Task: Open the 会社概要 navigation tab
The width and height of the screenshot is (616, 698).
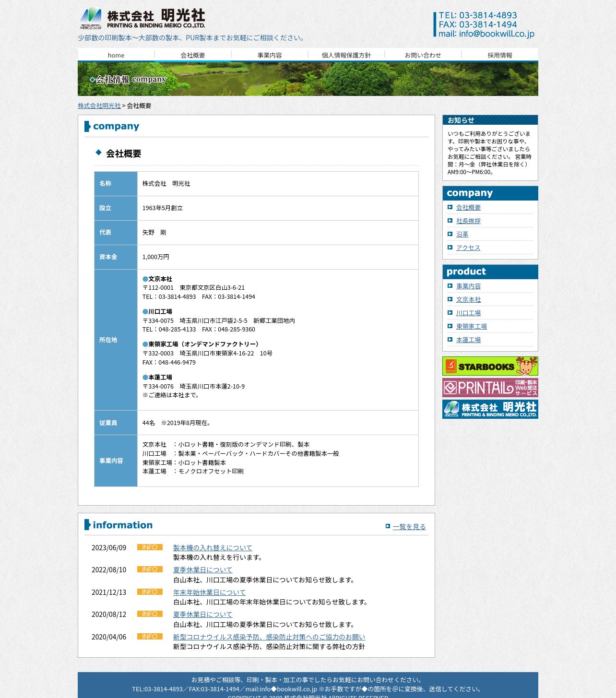Action: 193,55
